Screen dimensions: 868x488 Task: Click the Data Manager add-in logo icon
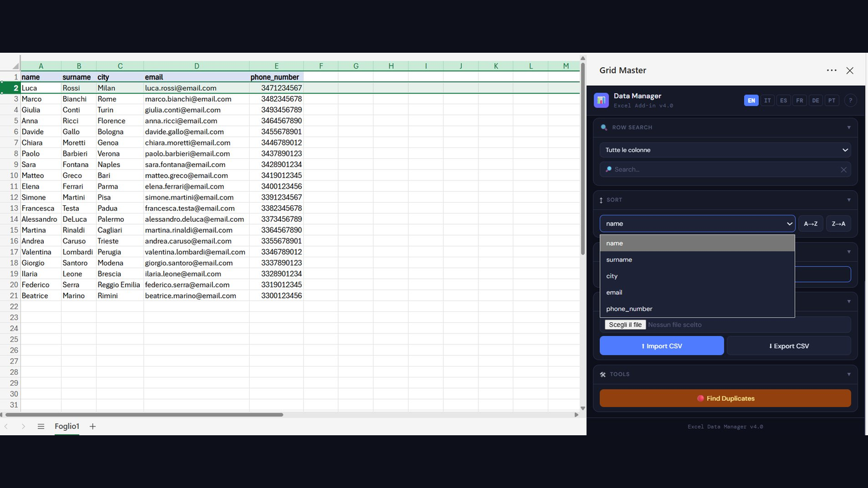(601, 100)
